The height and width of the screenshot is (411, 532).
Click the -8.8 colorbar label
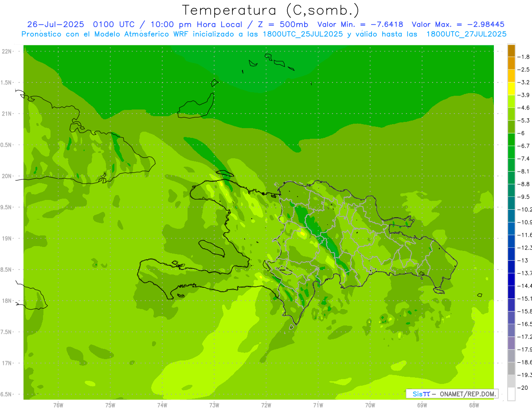(524, 184)
